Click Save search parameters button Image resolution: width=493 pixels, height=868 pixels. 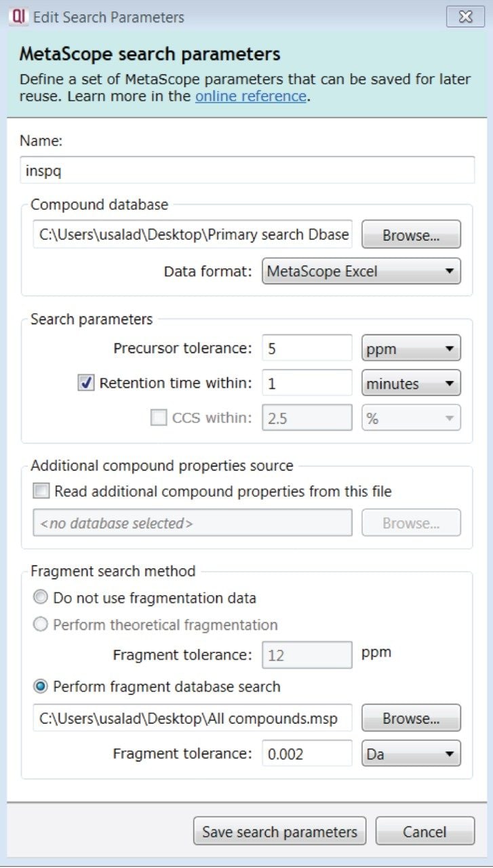click(279, 832)
